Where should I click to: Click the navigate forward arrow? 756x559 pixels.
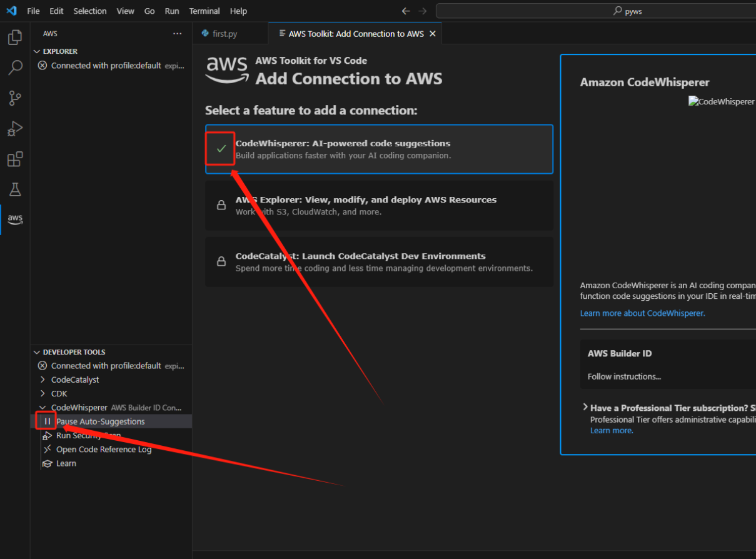pos(423,11)
